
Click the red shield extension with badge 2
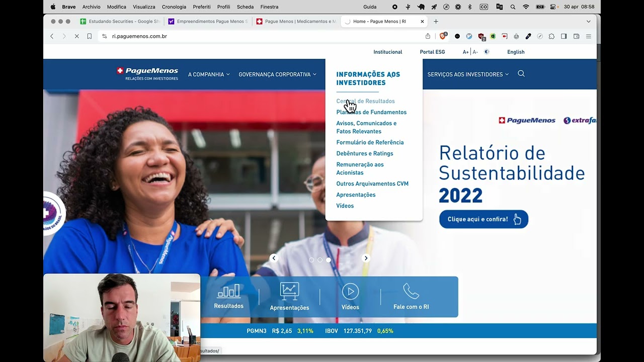point(481,36)
